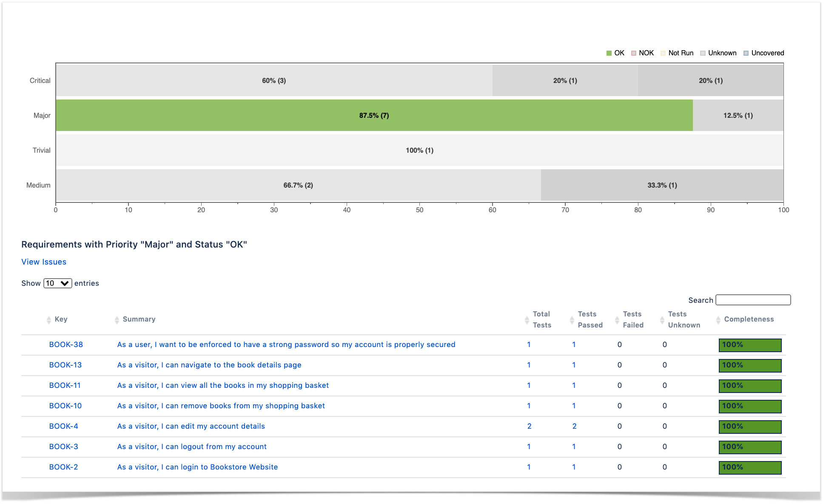Viewport: 826px width, 504px height.
Task: Click the Key column header
Action: tap(61, 319)
